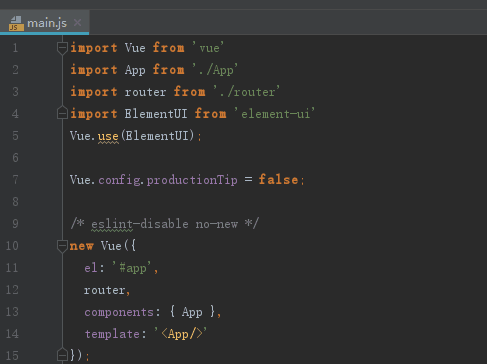Screen dimensions: 487x364
Task: Click the 'template' property on line 14
Action: (x=112, y=334)
